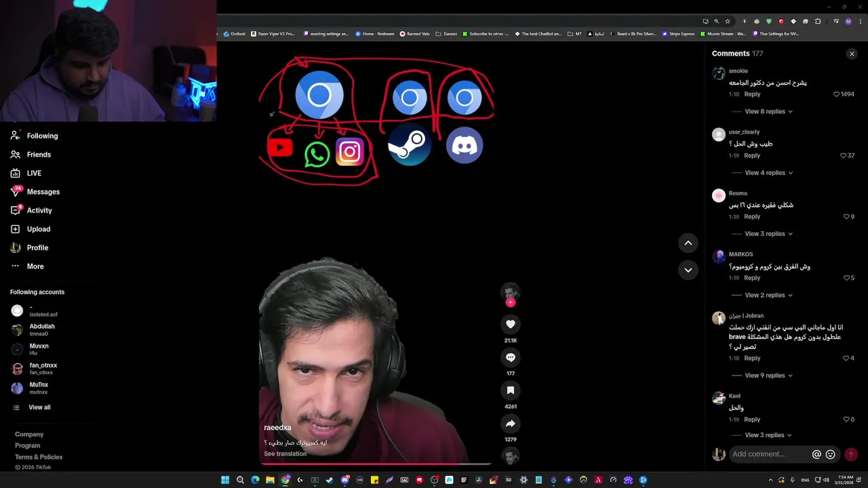This screenshot has width=868, height=488.
Task: Expand the More sidebar menu
Action: click(27, 266)
